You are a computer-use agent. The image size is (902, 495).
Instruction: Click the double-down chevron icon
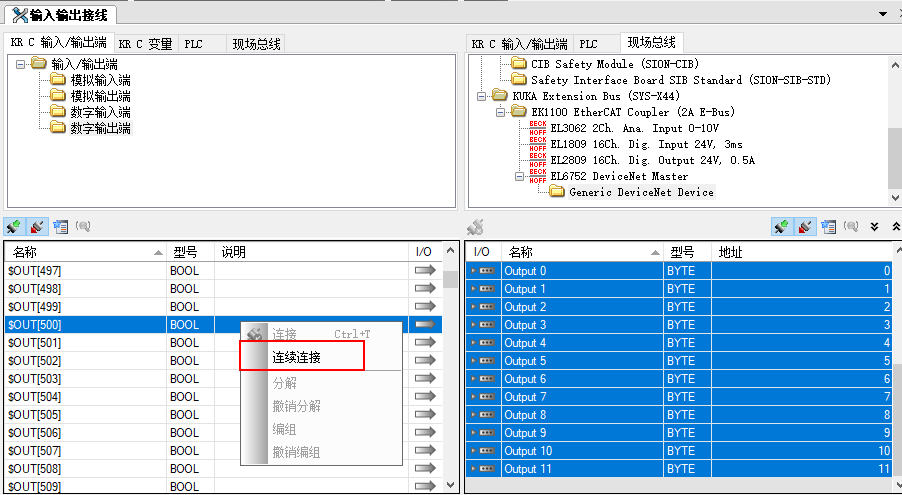(x=875, y=227)
